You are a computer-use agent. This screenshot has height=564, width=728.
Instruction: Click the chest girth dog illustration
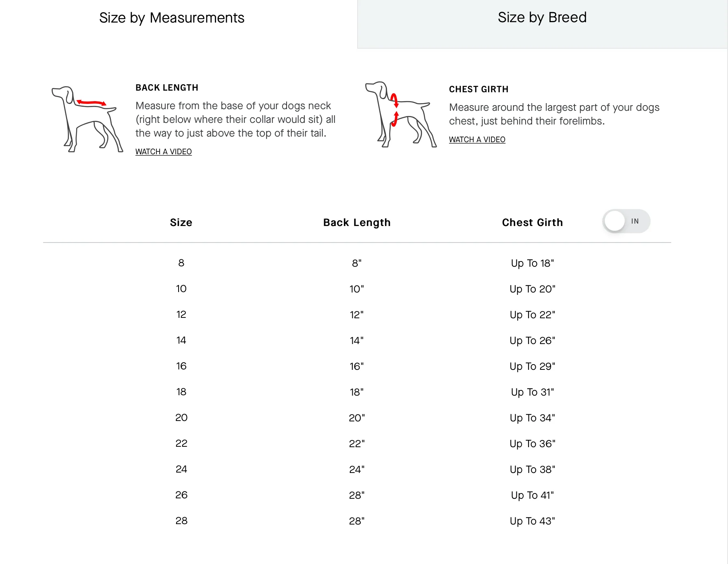click(x=401, y=114)
